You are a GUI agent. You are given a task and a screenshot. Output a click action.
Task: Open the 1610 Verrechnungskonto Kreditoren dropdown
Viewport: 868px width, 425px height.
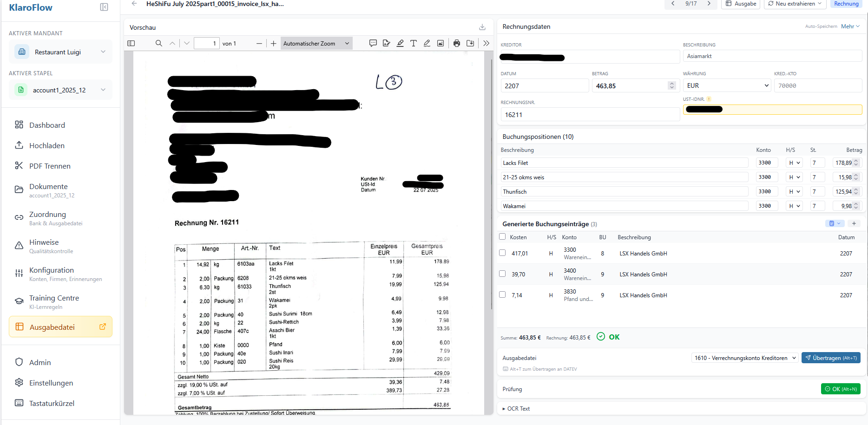pyautogui.click(x=745, y=358)
